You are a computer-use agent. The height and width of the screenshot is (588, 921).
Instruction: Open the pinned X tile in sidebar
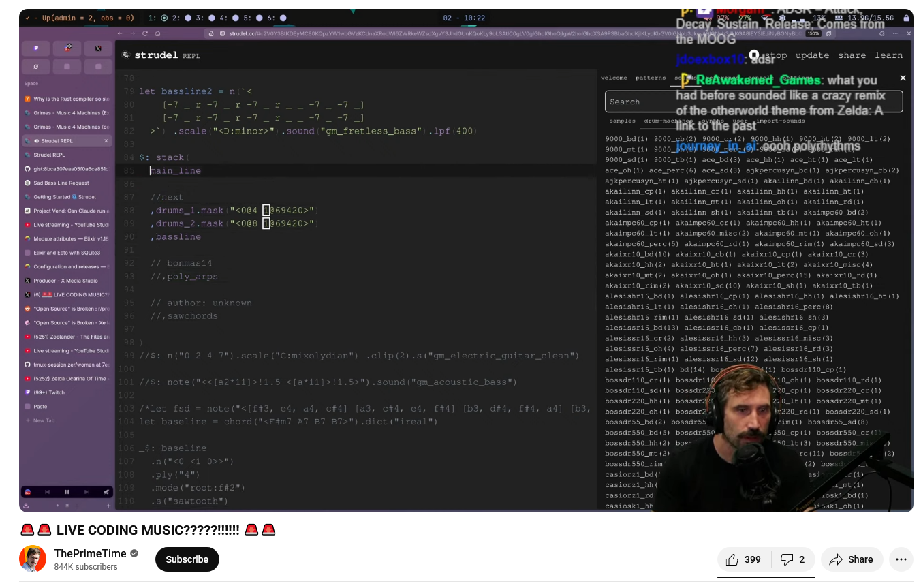coord(98,49)
